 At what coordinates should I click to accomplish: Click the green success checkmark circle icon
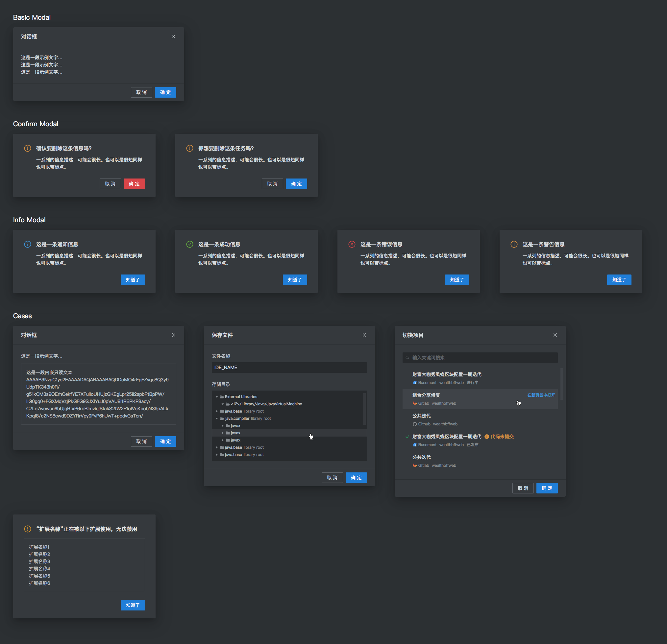click(189, 244)
